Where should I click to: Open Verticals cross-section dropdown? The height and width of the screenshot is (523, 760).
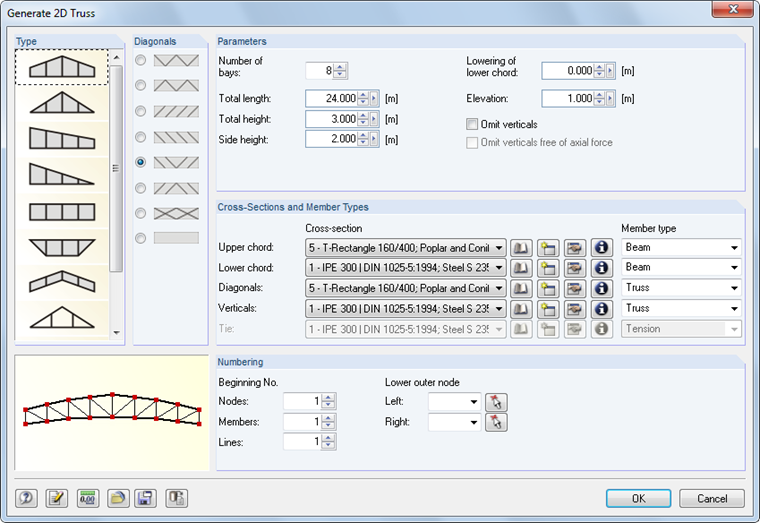[406, 309]
